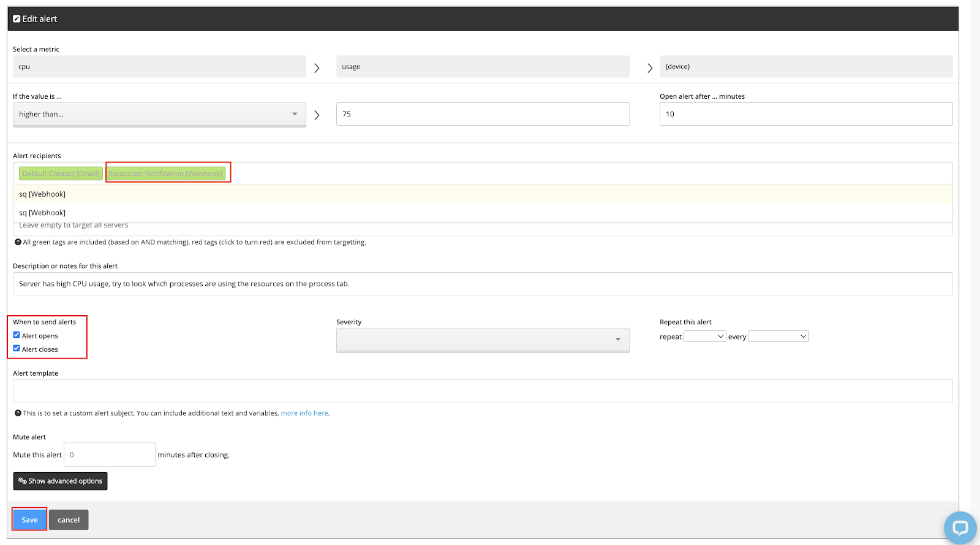Toggle the Alert opens checkbox
Viewport: 980px width, 545px height.
pyautogui.click(x=17, y=335)
